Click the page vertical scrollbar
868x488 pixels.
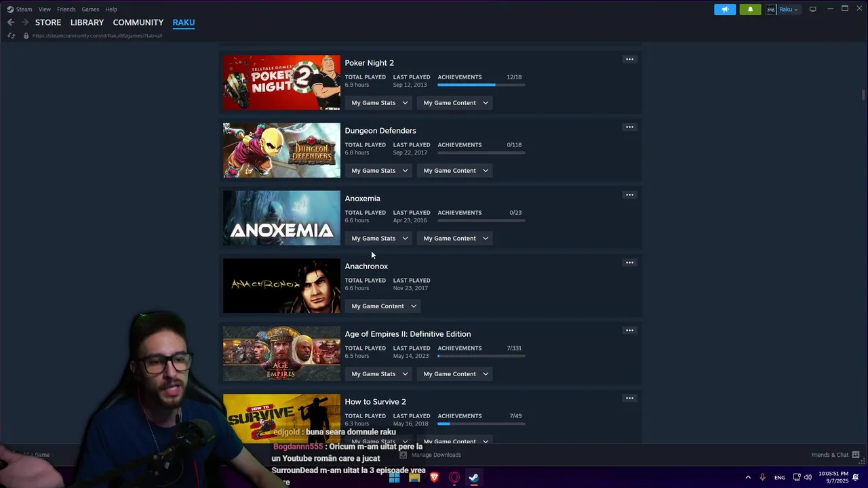(864, 95)
